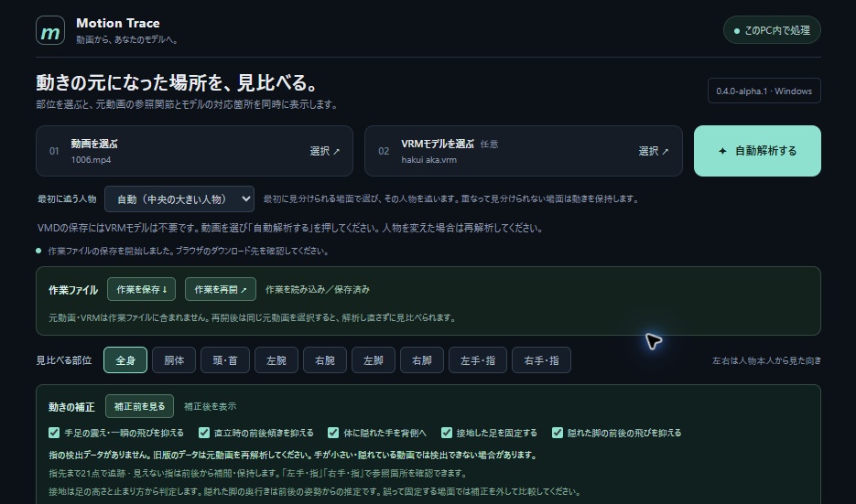
Task: Click the 作業を読み込み／保存済み status text
Action: click(317, 290)
